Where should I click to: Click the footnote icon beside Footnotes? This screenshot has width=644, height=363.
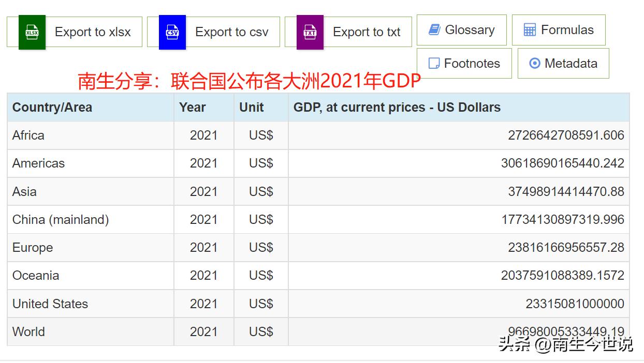[433, 63]
